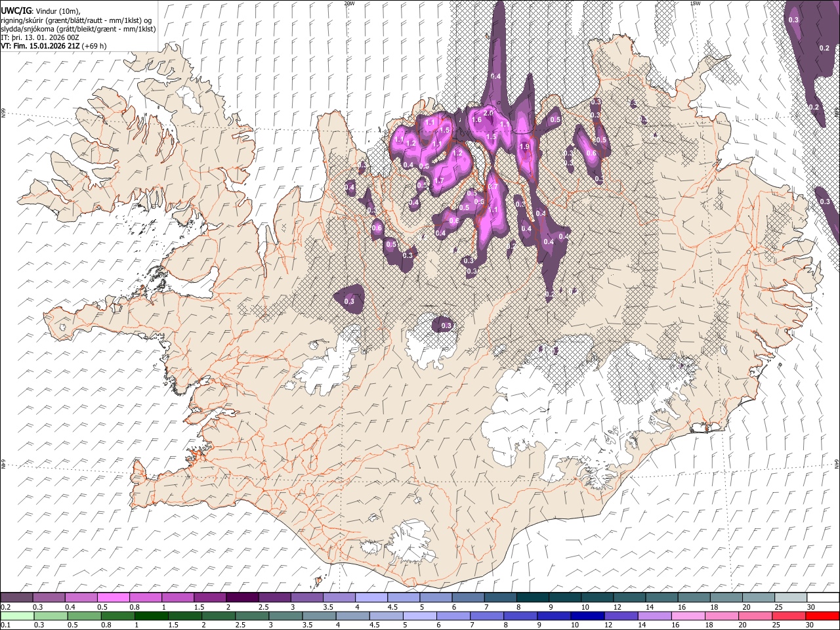Select the "rigning/skúrir (grænt/blátt/rautt" legend line
This screenshot has height=630, width=840.
(x=77, y=20)
